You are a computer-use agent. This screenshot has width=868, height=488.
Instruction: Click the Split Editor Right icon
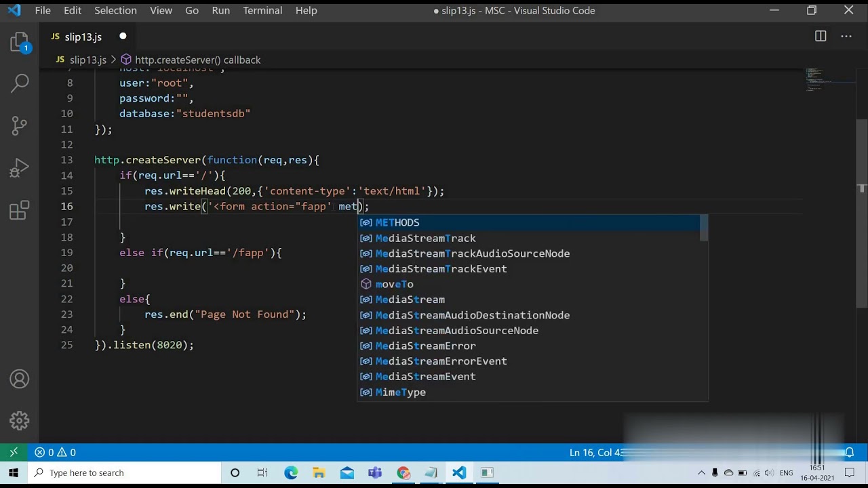tap(821, 37)
